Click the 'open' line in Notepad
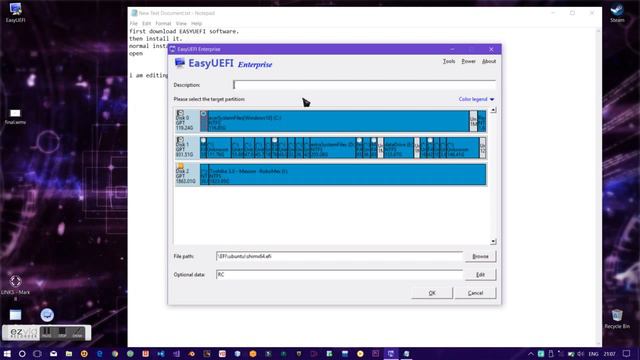 pyautogui.click(x=136, y=53)
